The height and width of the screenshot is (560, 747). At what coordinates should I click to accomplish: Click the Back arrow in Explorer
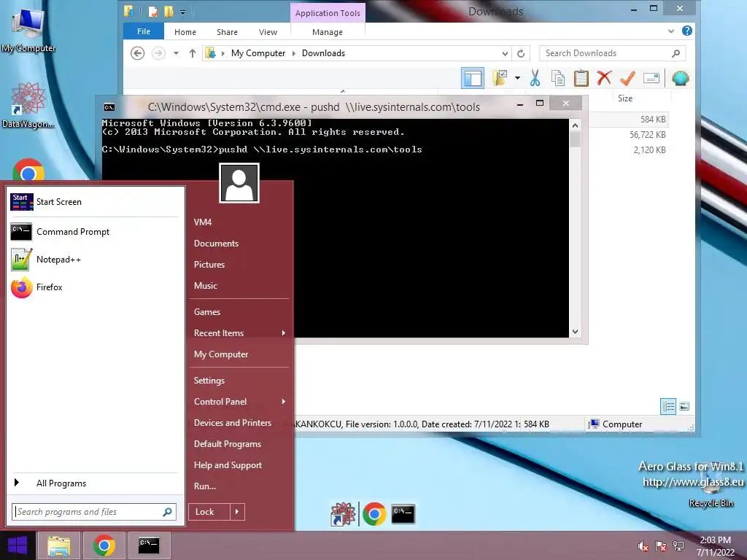click(138, 52)
